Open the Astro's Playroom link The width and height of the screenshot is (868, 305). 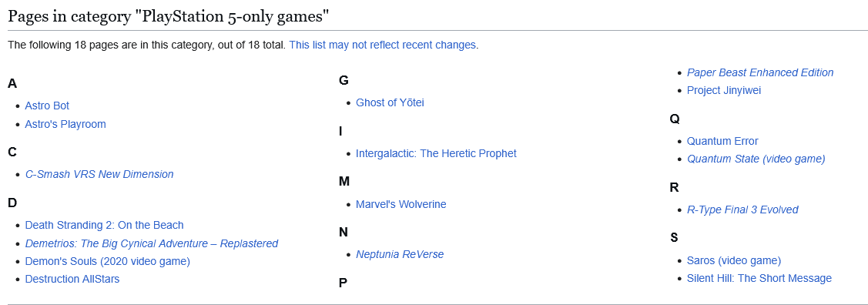click(x=65, y=124)
